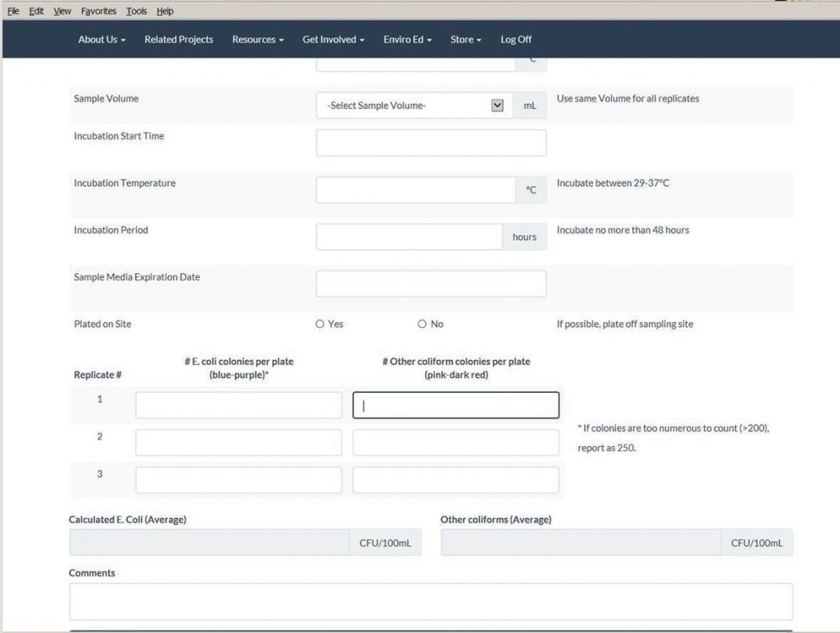Viewport: 840px width, 633px height.
Task: Select the Sample Media Expiration Date field
Action: 431,284
